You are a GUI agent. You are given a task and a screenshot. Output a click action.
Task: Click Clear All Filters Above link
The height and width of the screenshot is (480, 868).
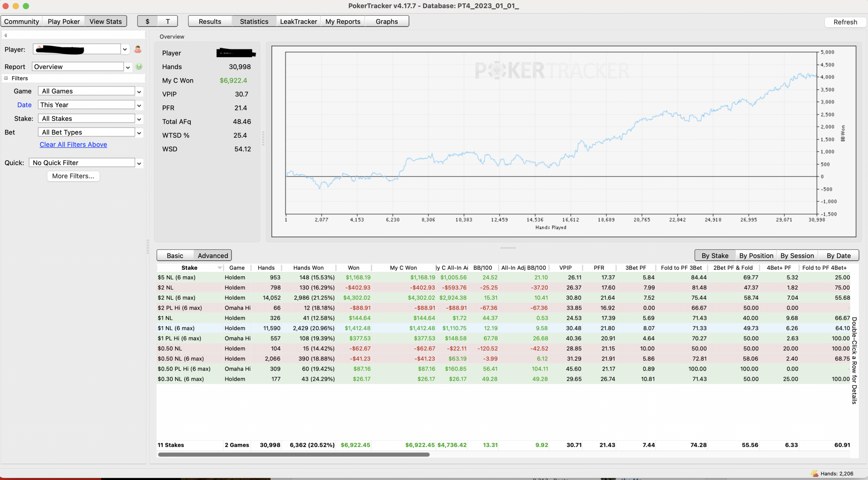pyautogui.click(x=73, y=144)
